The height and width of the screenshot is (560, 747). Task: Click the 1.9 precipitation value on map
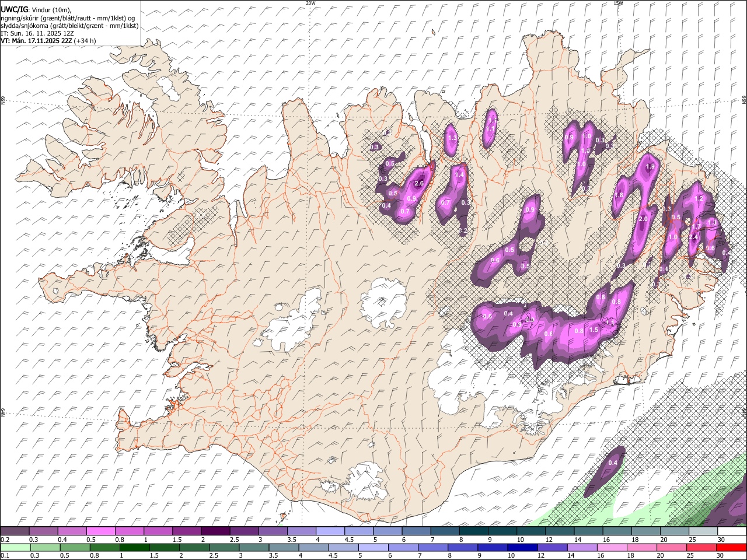click(x=651, y=166)
